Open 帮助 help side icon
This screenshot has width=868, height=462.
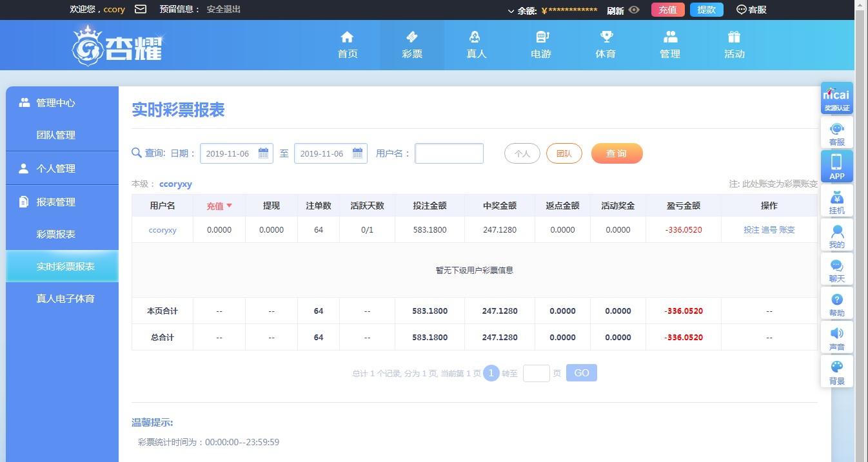pyautogui.click(x=837, y=303)
